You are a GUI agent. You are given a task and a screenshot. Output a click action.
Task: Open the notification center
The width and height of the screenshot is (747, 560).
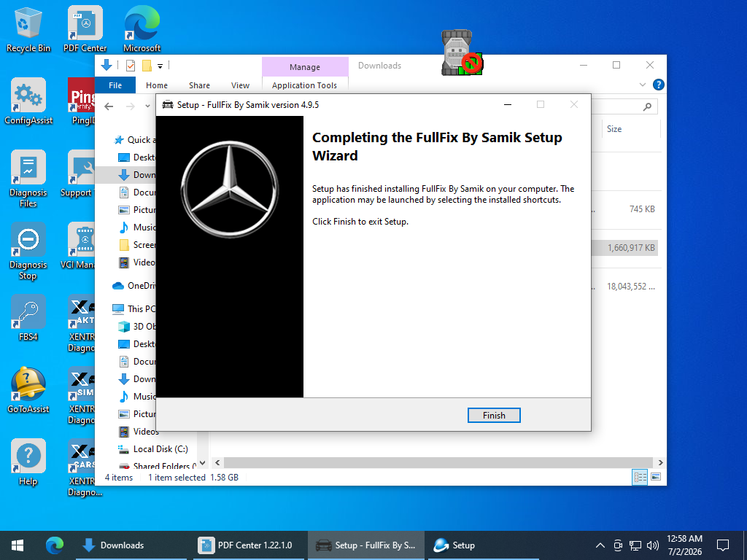tap(723, 545)
